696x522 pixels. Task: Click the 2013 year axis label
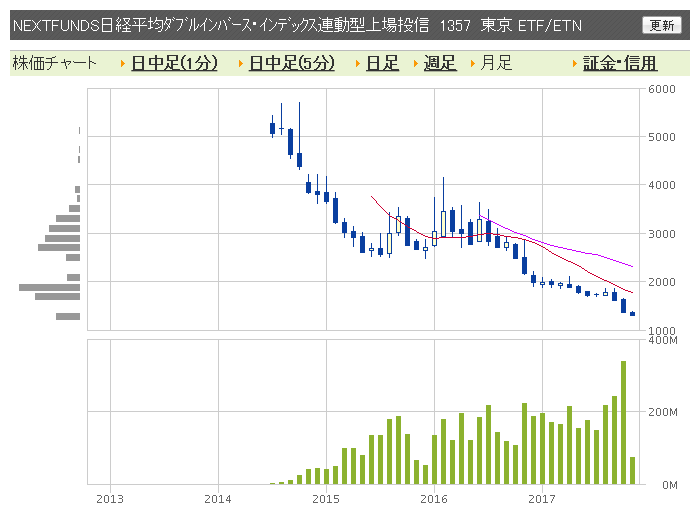pyautogui.click(x=110, y=499)
